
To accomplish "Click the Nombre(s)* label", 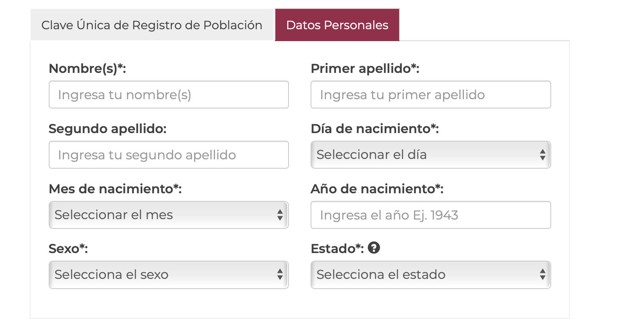I will [x=87, y=68].
